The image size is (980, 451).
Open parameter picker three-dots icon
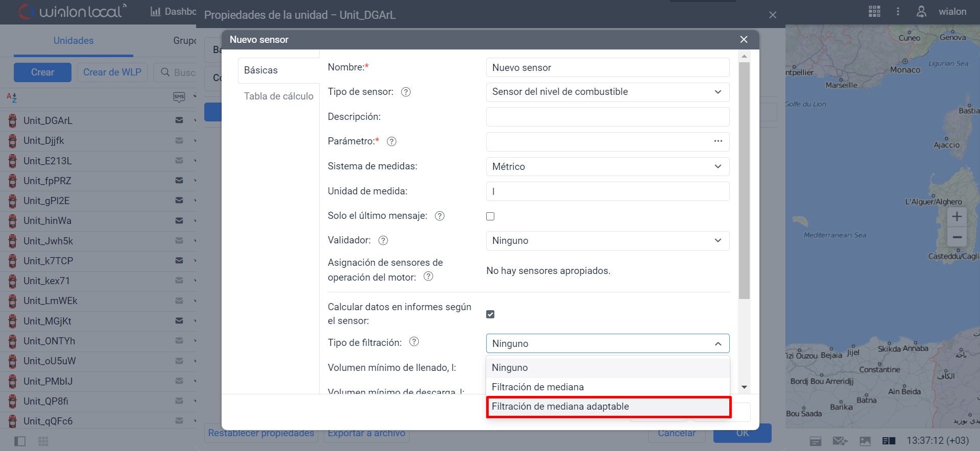[718, 141]
